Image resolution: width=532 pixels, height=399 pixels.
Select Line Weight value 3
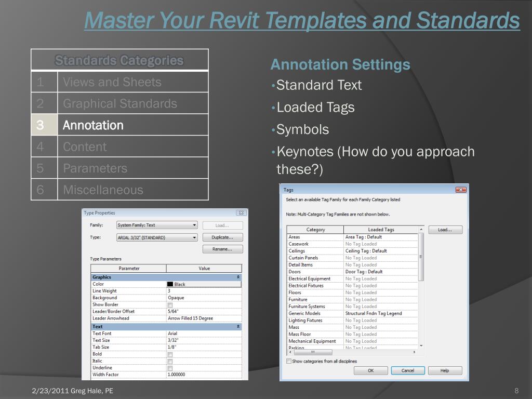click(204, 291)
